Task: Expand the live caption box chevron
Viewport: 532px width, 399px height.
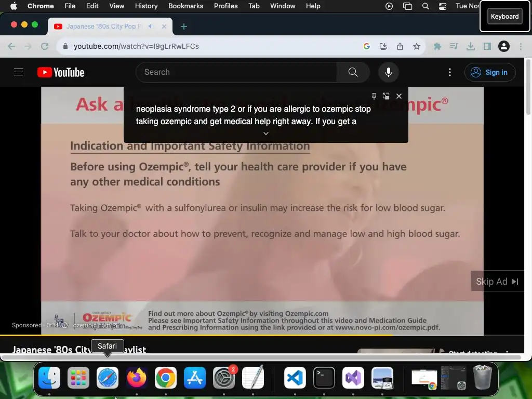Action: pyautogui.click(x=266, y=134)
